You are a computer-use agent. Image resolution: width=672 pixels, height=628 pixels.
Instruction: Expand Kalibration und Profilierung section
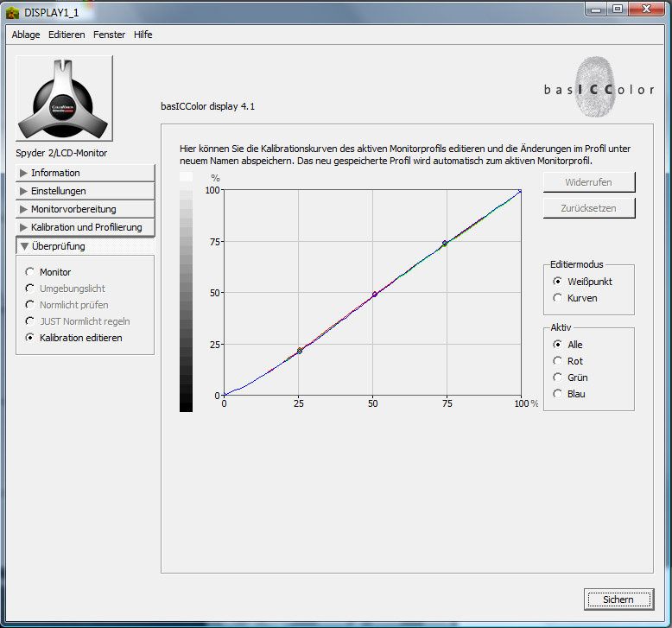(x=85, y=227)
